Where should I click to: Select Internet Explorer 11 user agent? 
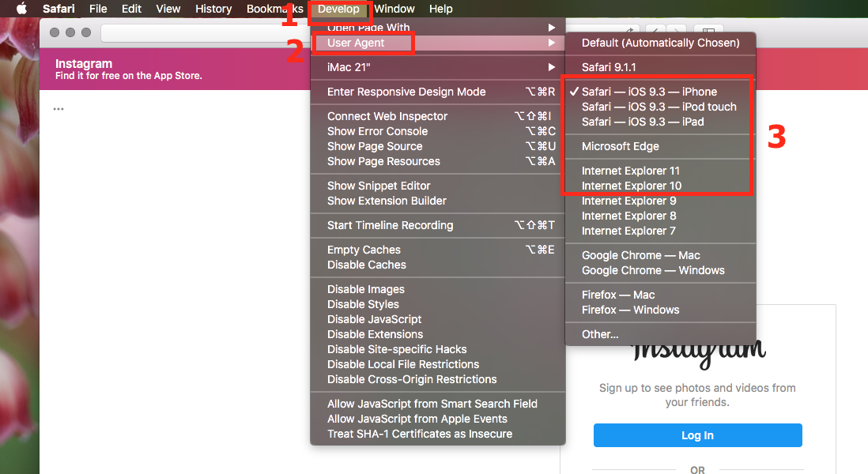tap(660, 171)
